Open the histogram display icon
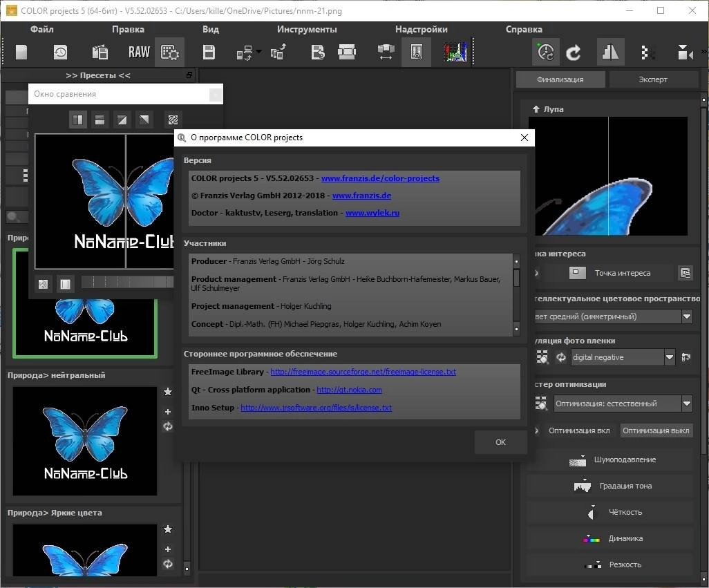Screen dimensions: 709x588 [x=455, y=53]
